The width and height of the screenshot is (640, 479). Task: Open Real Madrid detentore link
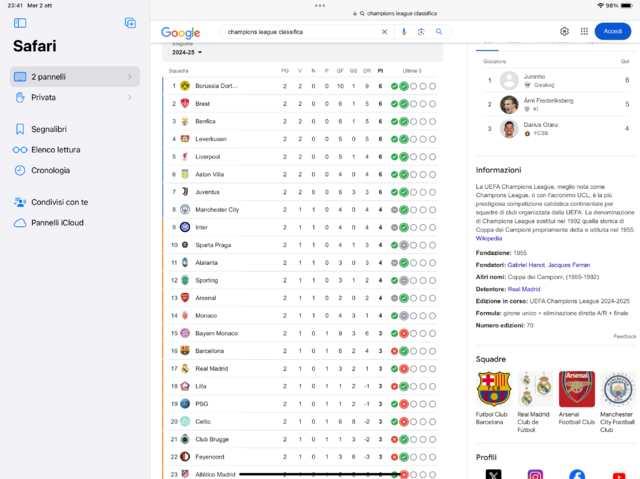[524, 289]
